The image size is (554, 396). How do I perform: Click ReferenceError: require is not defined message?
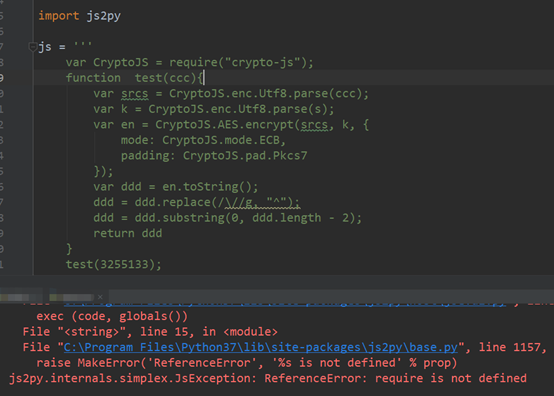click(x=395, y=378)
